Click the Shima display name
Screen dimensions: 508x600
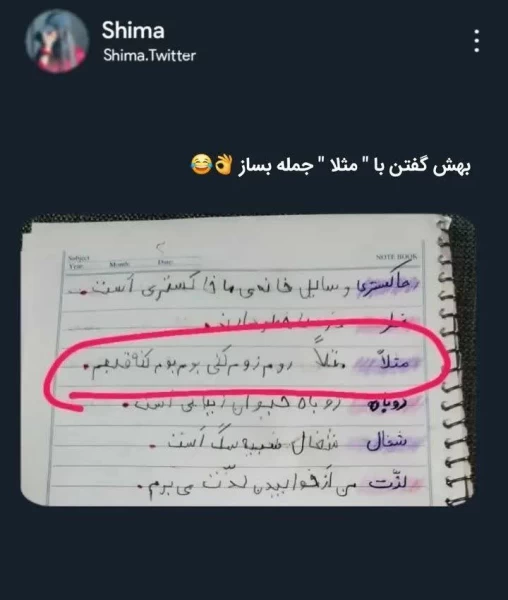133,30
